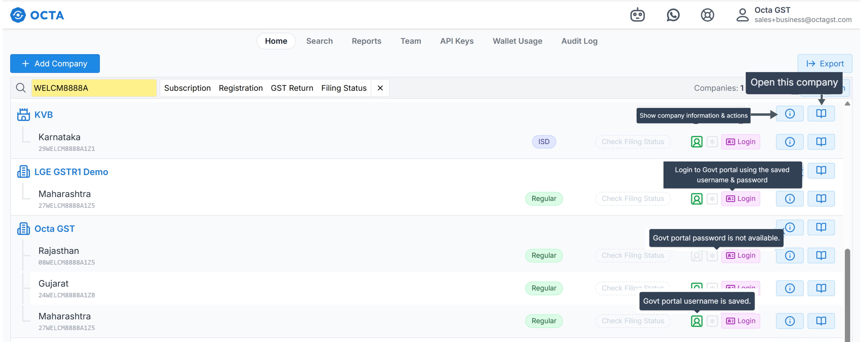This screenshot has width=868, height=342.
Task: Click the Add Company button
Action: point(55,64)
